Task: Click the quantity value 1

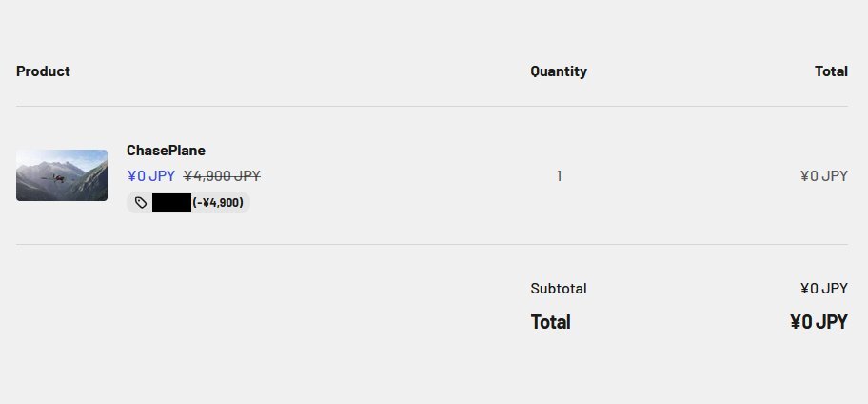Action: (x=559, y=175)
